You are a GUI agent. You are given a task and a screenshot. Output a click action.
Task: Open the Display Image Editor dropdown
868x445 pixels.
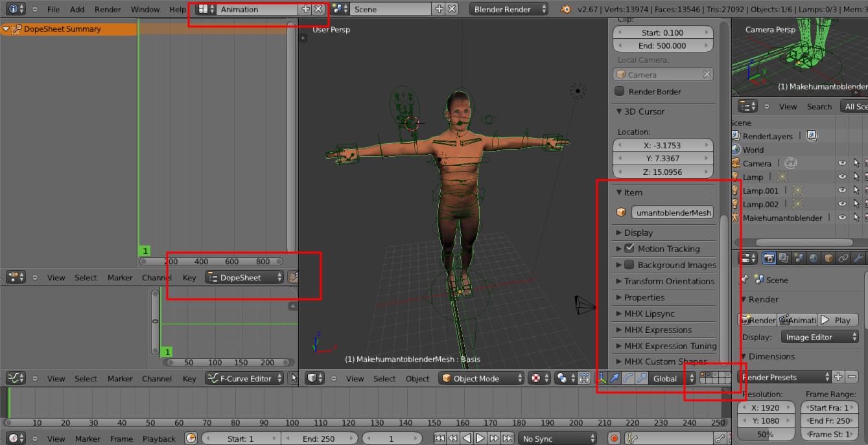820,337
